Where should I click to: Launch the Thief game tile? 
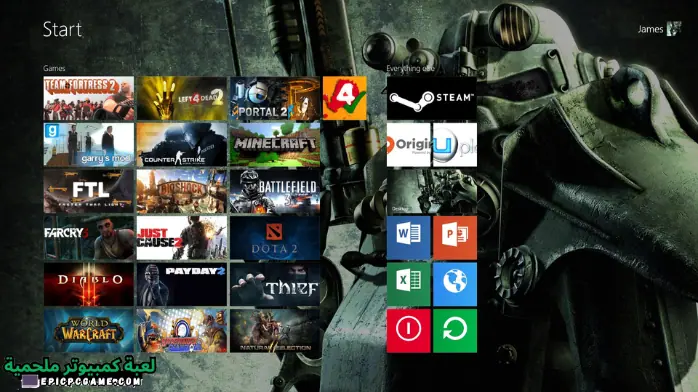[x=275, y=284]
